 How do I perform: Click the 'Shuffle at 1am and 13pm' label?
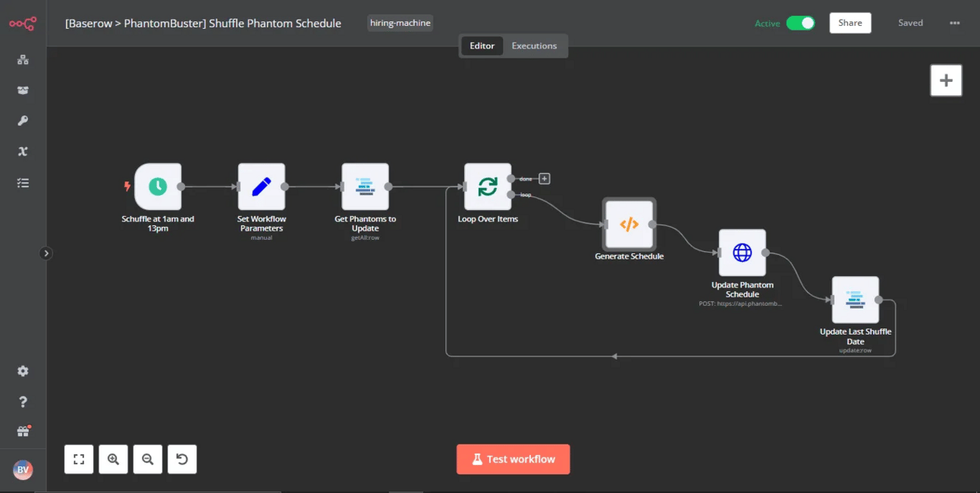(158, 224)
